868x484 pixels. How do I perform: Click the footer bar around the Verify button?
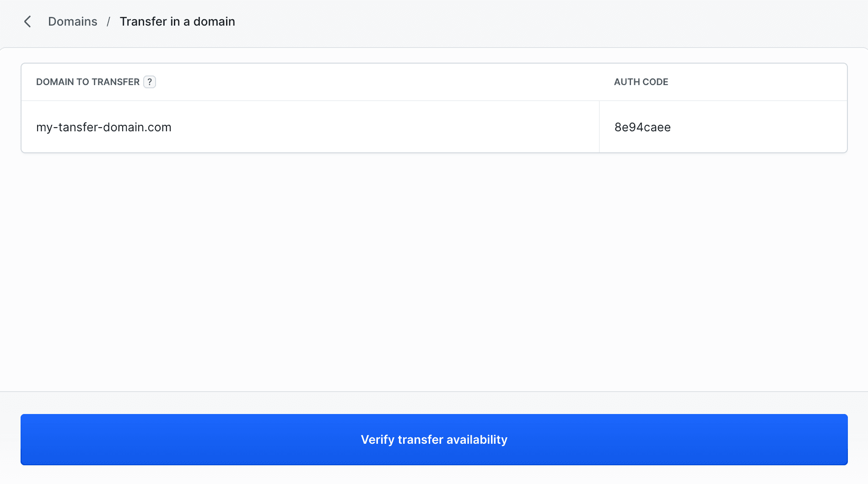click(x=434, y=403)
